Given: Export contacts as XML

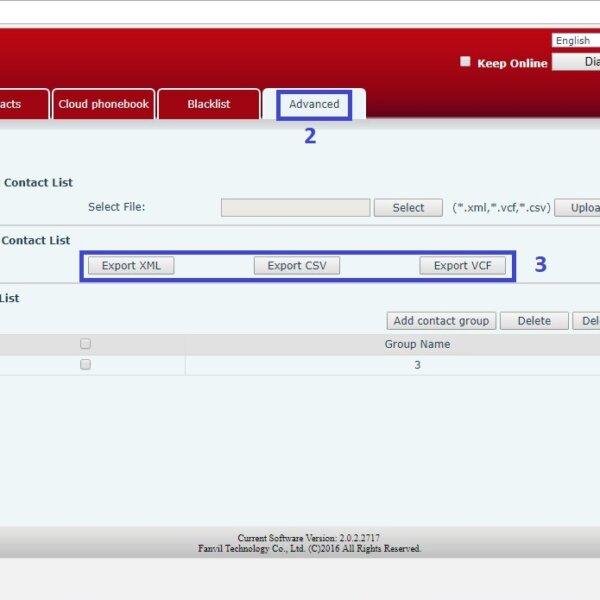Looking at the screenshot, I should pyautogui.click(x=131, y=266).
